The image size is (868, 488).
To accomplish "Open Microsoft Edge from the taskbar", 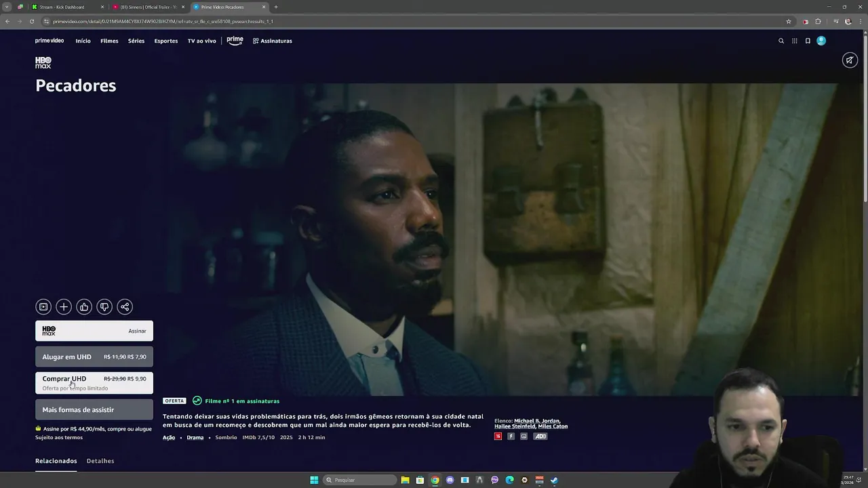I will 509,480.
